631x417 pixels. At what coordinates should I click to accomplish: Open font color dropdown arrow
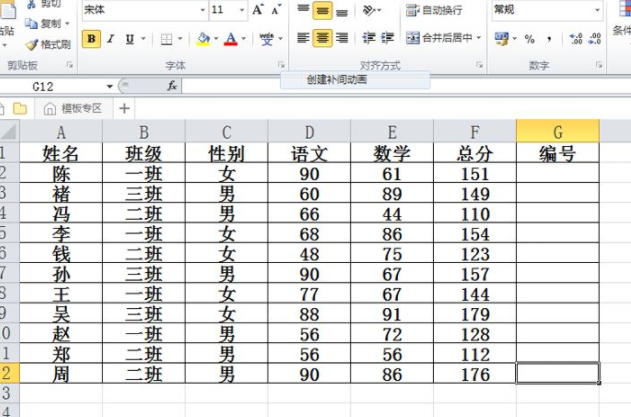click(x=243, y=39)
